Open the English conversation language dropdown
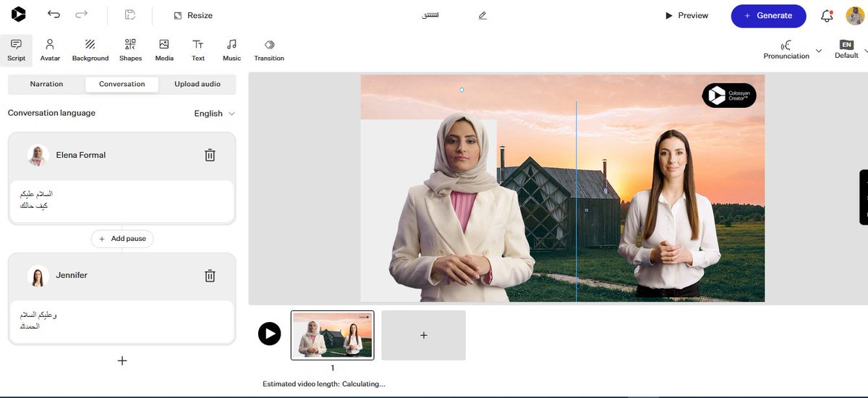Viewport: 868px width, 398px height. 214,114
